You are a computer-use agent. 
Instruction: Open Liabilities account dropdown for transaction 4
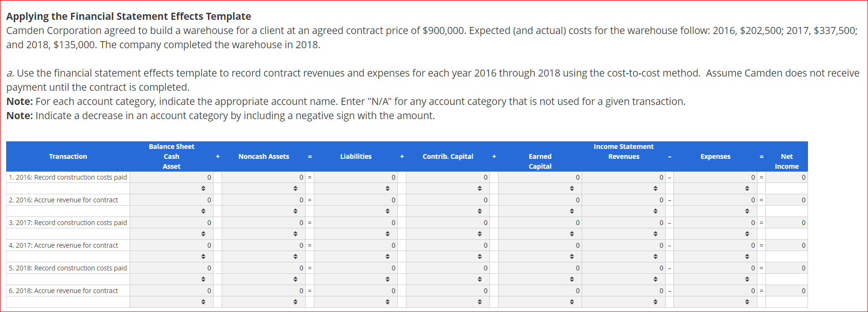pyautogui.click(x=356, y=257)
